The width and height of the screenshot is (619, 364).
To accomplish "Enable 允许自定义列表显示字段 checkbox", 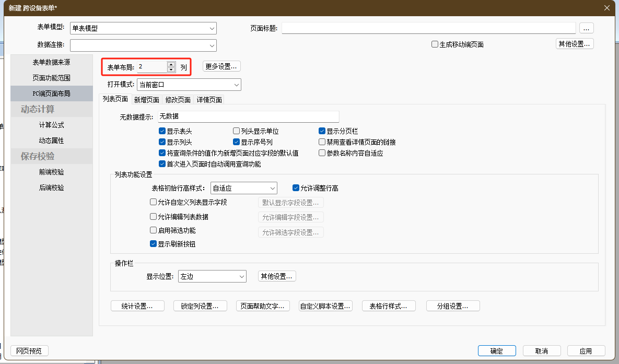I will [154, 202].
